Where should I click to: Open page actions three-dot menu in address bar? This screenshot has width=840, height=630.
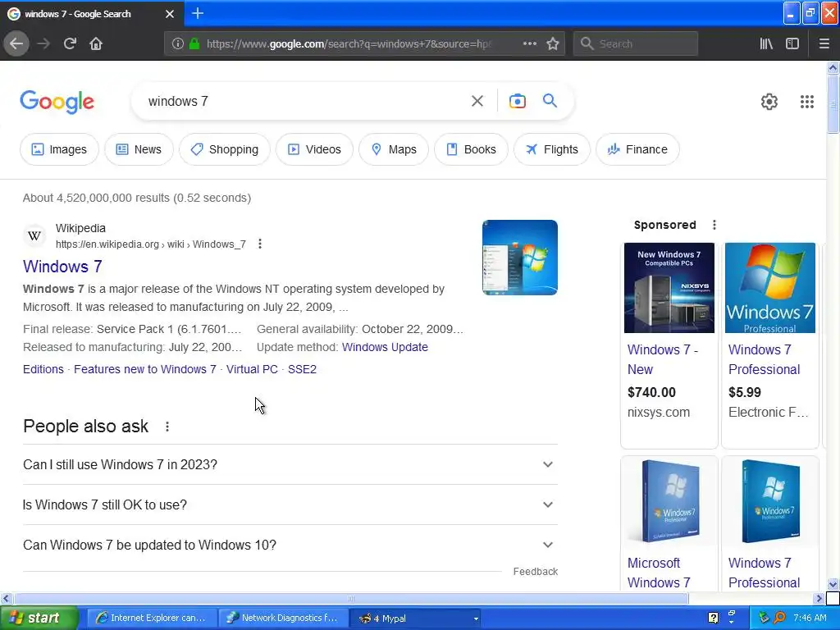click(529, 44)
